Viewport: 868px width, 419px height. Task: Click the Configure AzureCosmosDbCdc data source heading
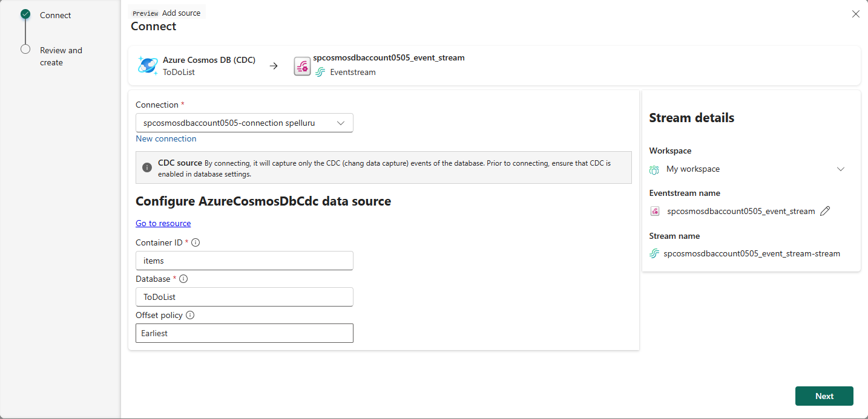point(263,201)
